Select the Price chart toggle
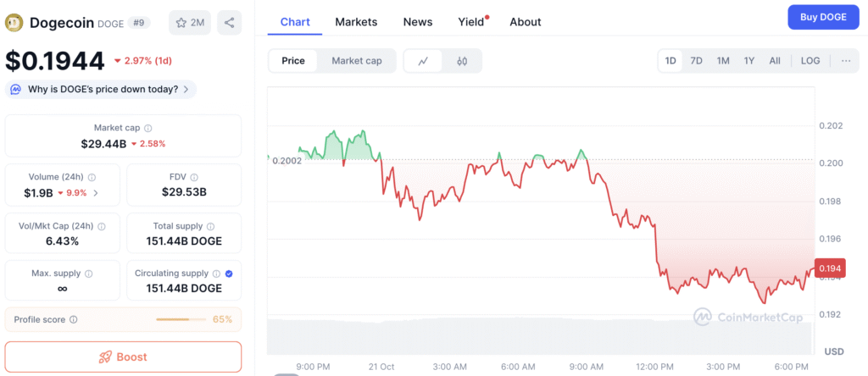Screen dimensions: 868x376 (293, 61)
